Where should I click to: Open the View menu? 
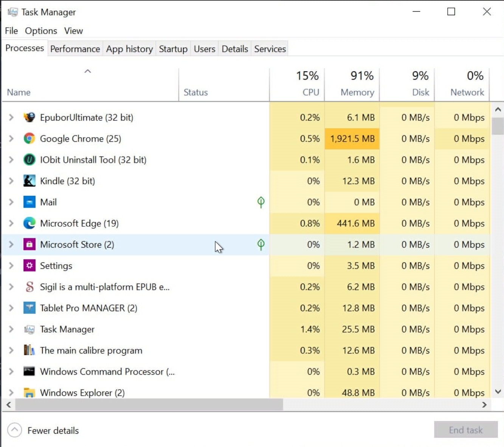pyautogui.click(x=73, y=31)
